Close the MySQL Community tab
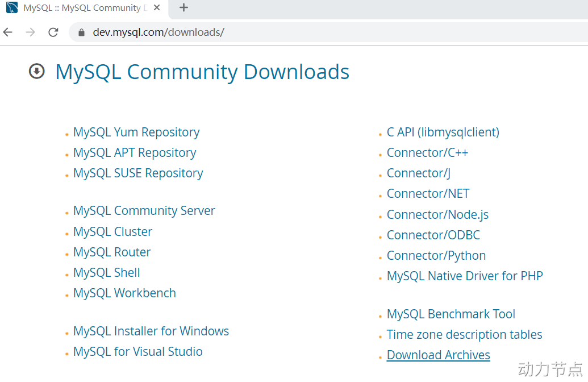The height and width of the screenshot is (382, 588). pyautogui.click(x=157, y=7)
